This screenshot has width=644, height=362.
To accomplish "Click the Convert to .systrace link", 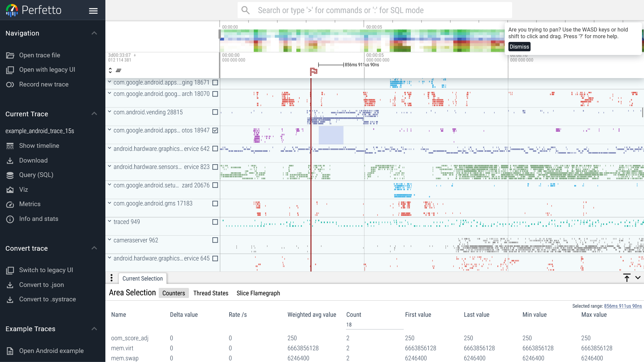I will [47, 299].
